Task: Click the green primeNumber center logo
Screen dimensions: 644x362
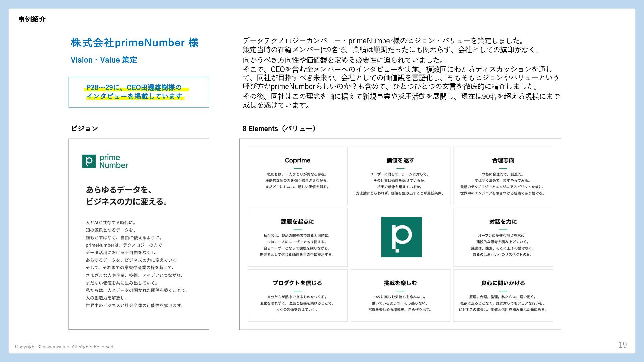Action: (x=401, y=237)
